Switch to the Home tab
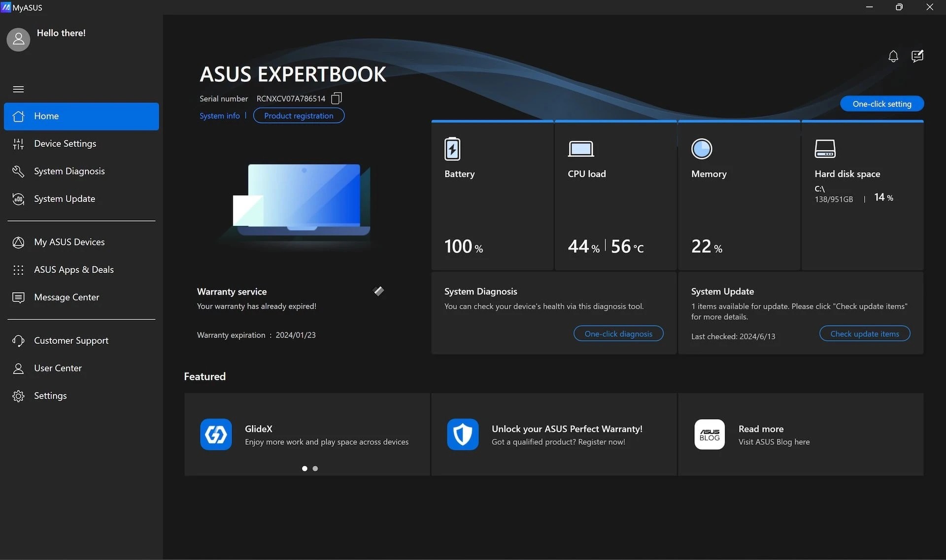This screenshot has height=560, width=946. click(x=46, y=116)
